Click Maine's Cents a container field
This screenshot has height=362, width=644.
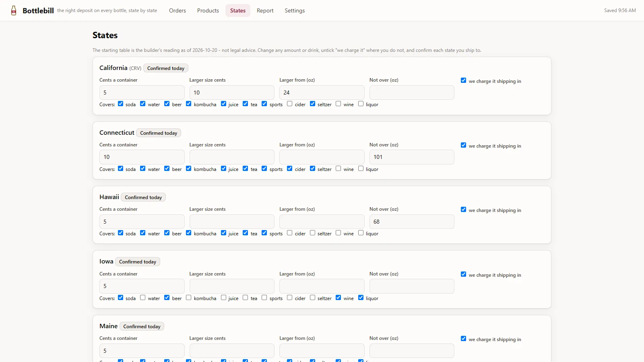(x=142, y=351)
